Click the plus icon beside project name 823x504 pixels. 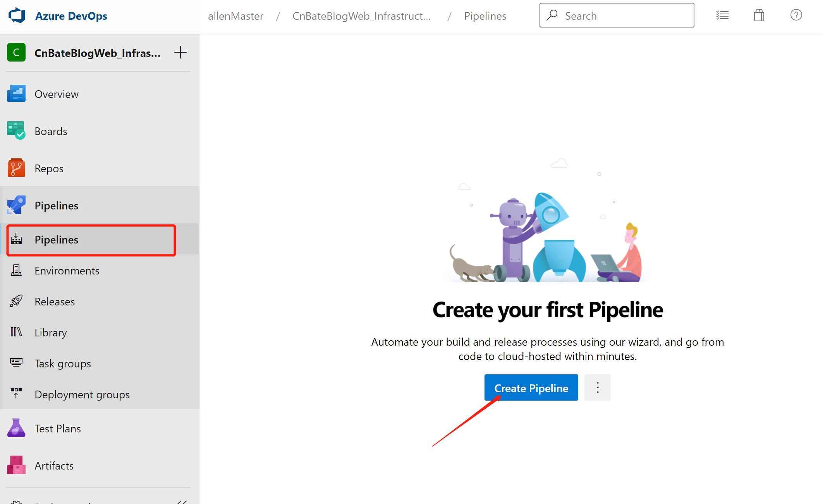coord(180,52)
